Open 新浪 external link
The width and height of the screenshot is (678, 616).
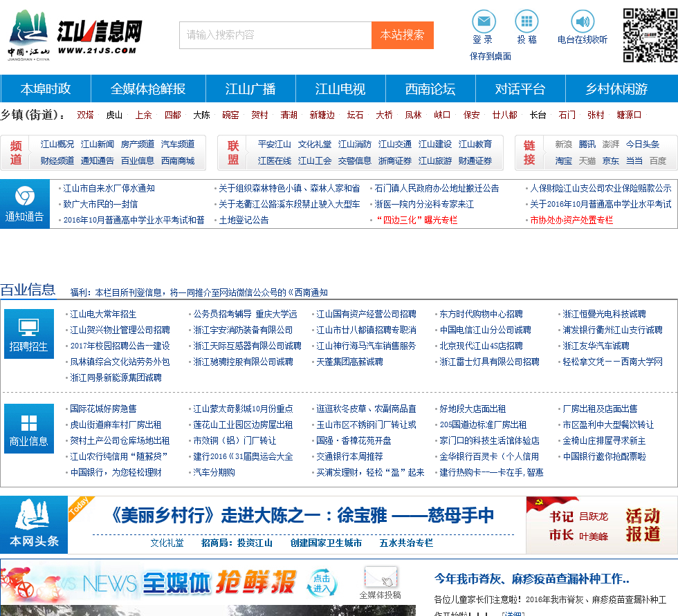[x=563, y=144]
